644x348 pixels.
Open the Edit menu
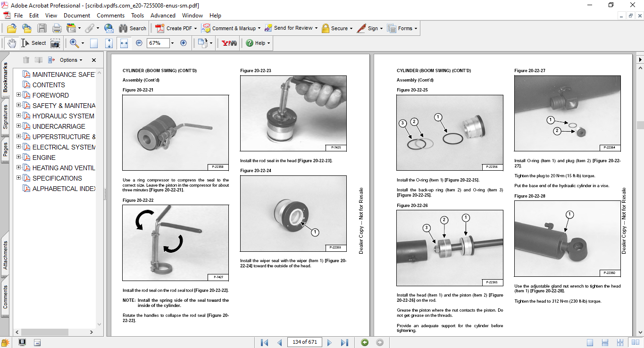(34, 16)
